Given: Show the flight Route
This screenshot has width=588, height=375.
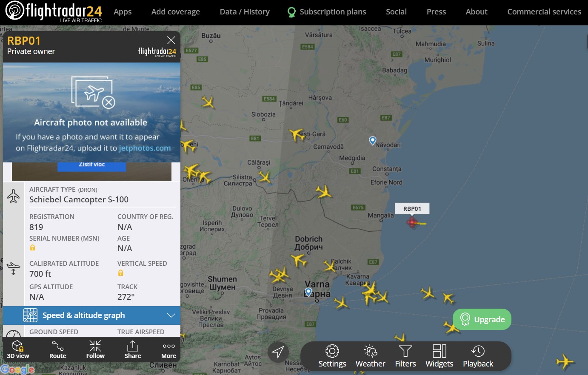Looking at the screenshot, I should [x=57, y=349].
